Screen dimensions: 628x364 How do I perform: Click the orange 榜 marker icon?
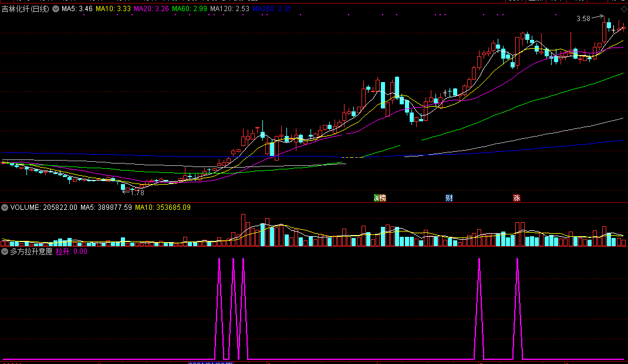(383, 198)
